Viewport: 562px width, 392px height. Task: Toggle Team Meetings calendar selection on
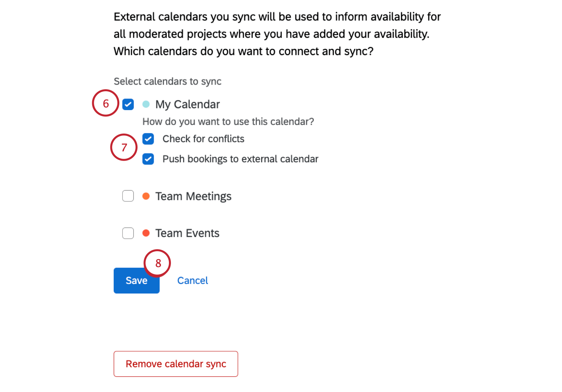tap(128, 196)
